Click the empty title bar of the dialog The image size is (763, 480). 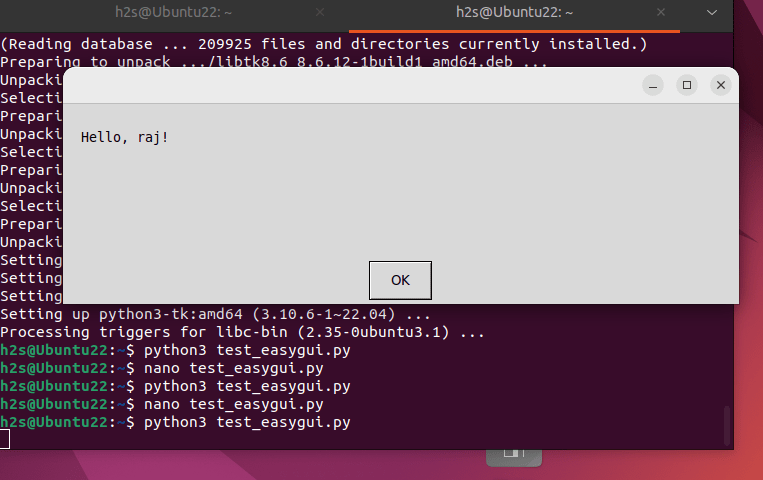(x=350, y=85)
